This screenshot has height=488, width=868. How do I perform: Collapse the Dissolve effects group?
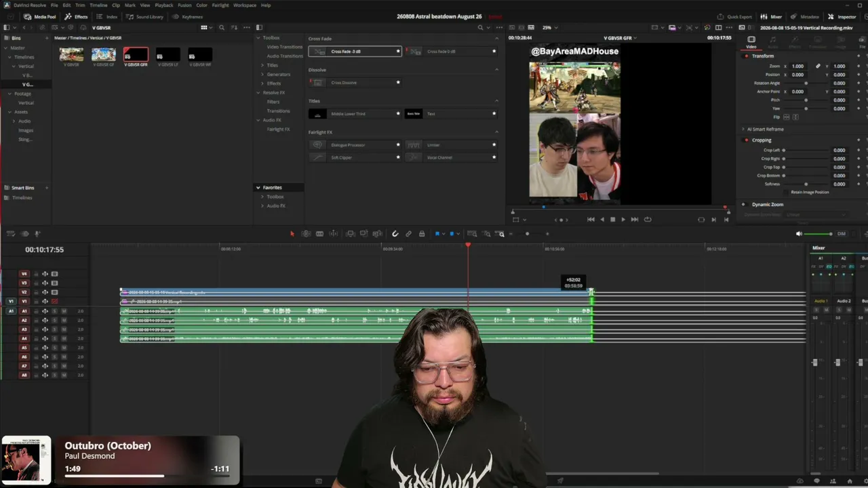pos(496,70)
